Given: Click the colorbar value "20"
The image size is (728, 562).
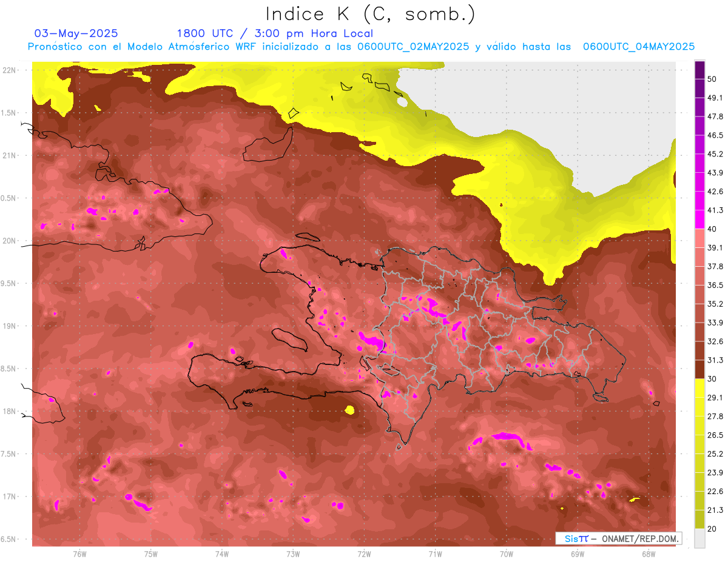Looking at the screenshot, I should (x=712, y=528).
